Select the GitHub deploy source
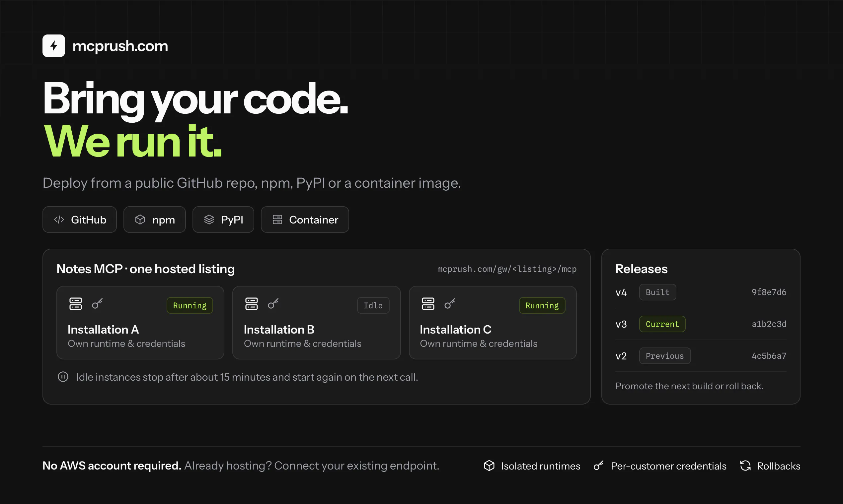This screenshot has height=504, width=843. pyautogui.click(x=80, y=220)
